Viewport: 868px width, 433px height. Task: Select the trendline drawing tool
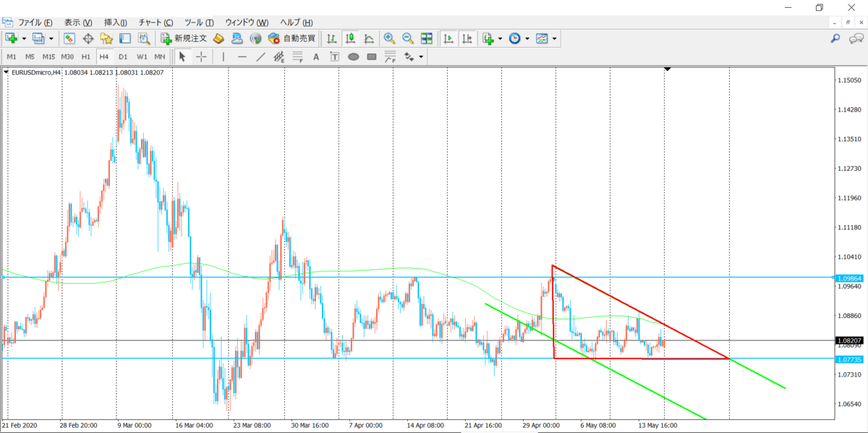pos(260,56)
